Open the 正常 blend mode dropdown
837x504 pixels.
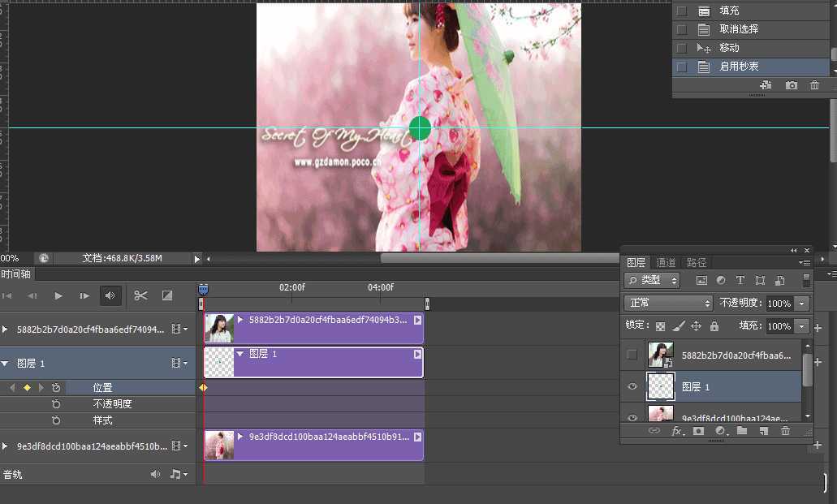point(668,304)
